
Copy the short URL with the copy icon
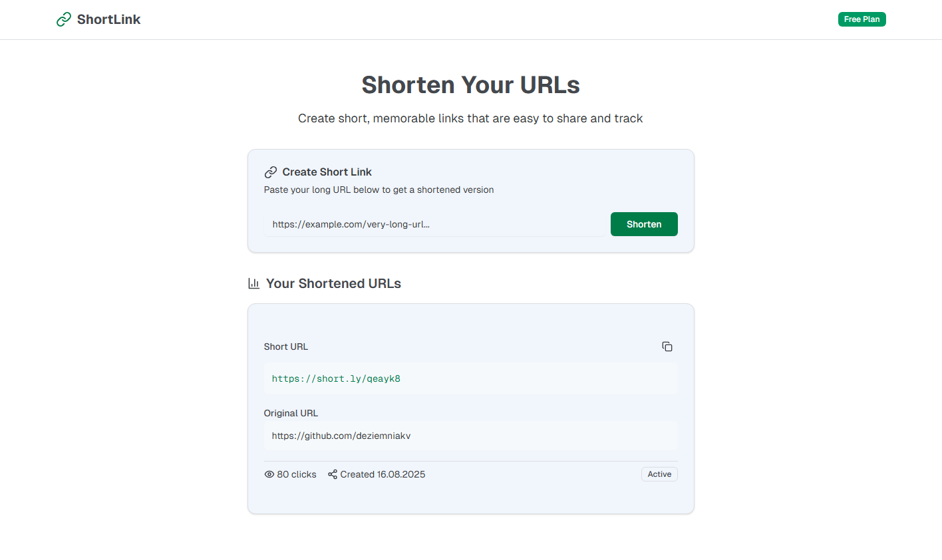pos(667,347)
